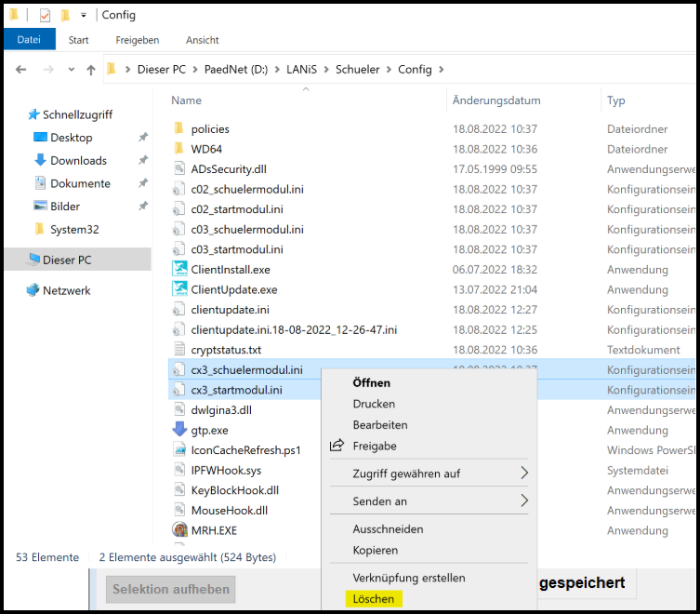Viewport: 700px width, 614px height.
Task: Click the policies folder icon
Action: coord(179,128)
